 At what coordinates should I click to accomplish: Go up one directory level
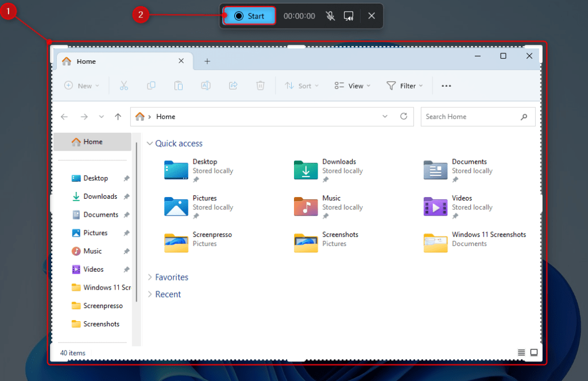[118, 117]
